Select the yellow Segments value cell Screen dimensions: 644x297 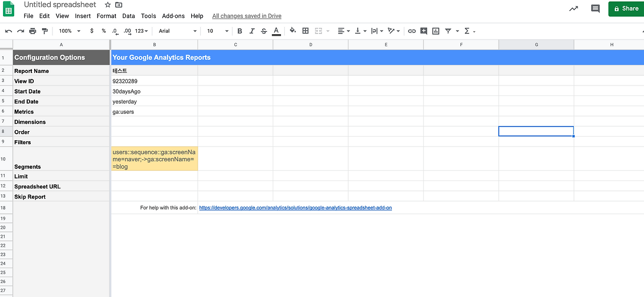[154, 159]
